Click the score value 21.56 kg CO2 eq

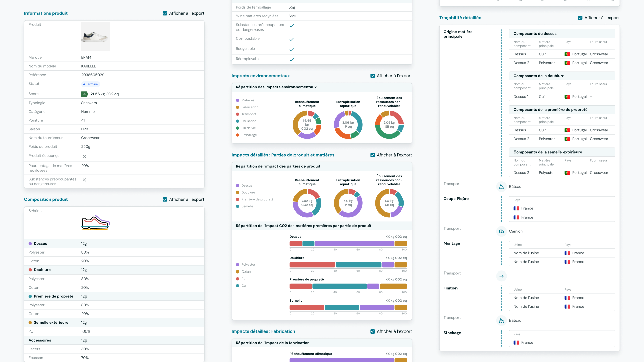pos(104,94)
